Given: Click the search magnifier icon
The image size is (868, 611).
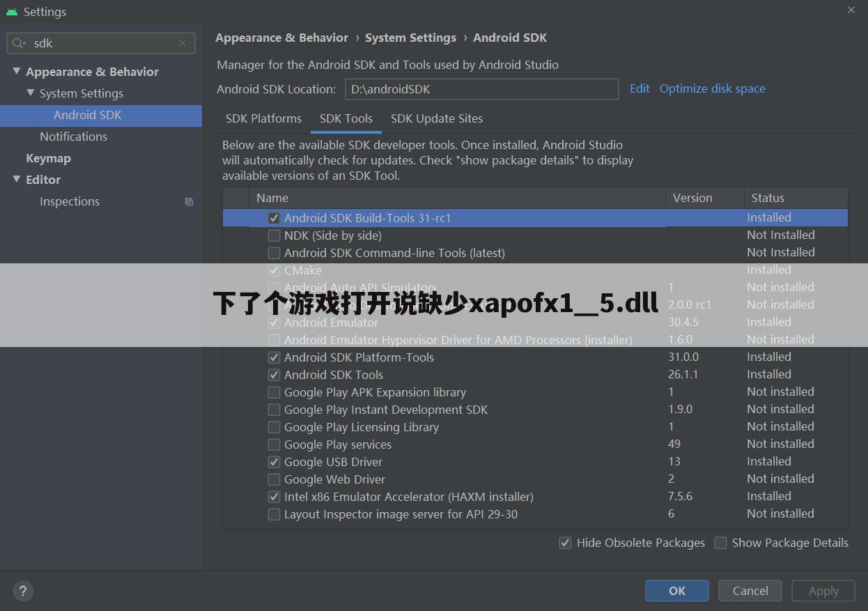Looking at the screenshot, I should pos(19,43).
